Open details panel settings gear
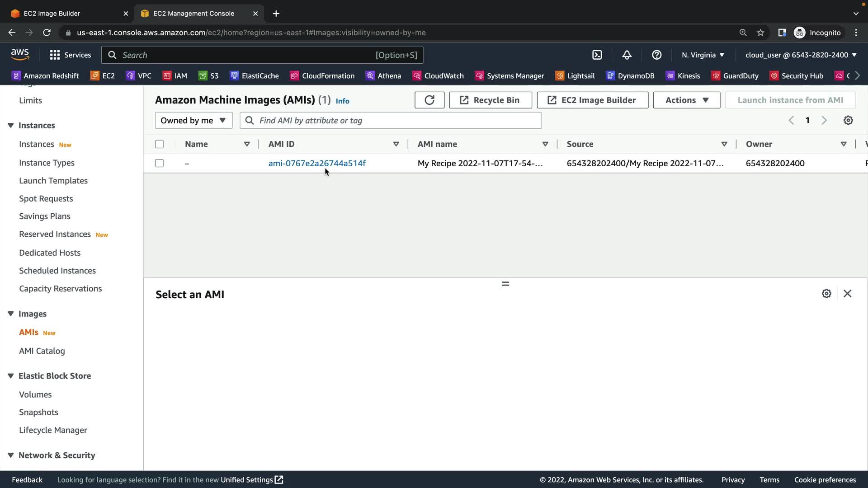The image size is (868, 488). coord(826,294)
